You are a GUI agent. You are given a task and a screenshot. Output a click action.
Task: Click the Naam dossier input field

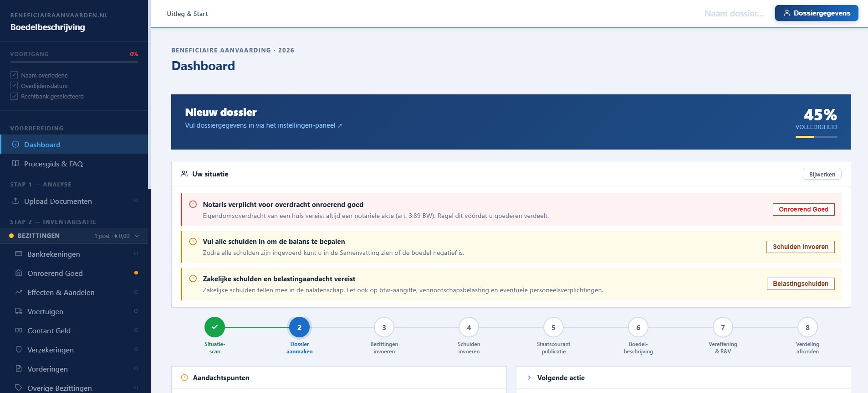point(734,14)
